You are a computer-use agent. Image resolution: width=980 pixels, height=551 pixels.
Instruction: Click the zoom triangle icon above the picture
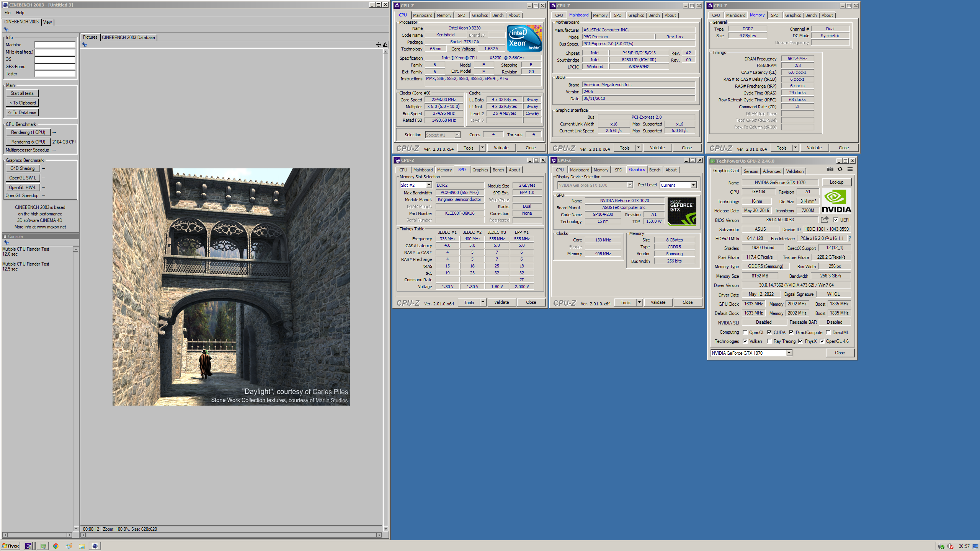385,45
